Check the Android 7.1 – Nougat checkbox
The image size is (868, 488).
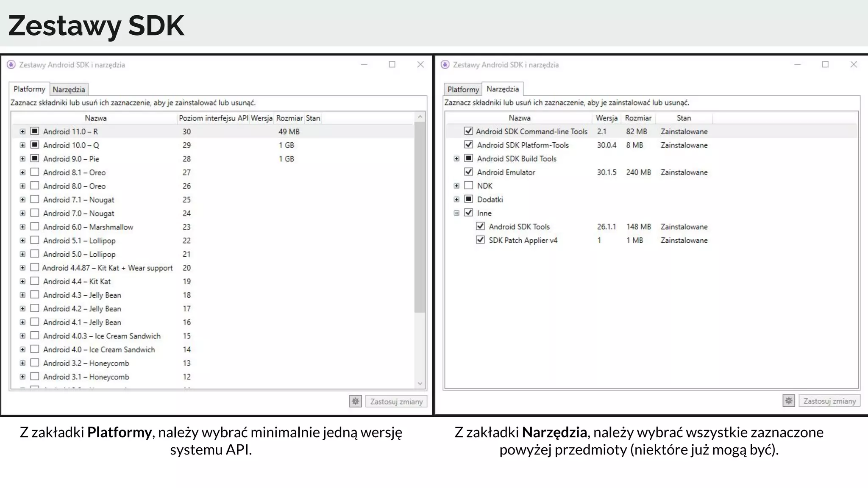pos(35,199)
